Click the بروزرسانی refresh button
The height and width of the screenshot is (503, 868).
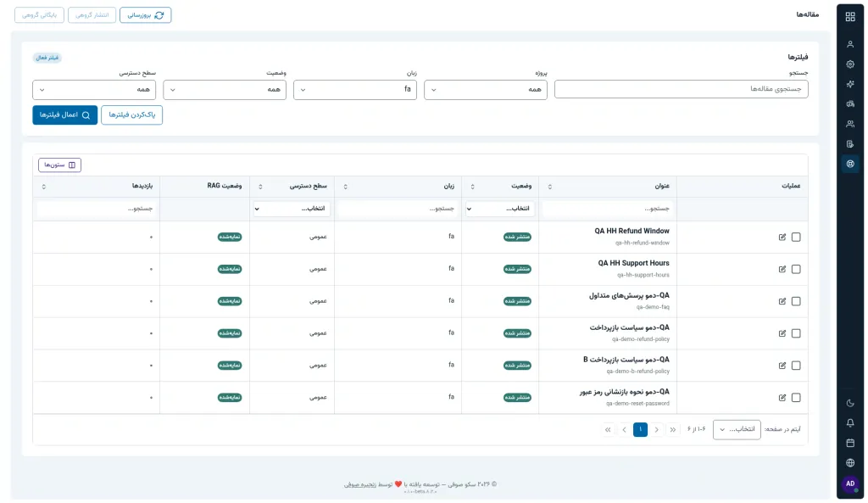click(x=146, y=15)
